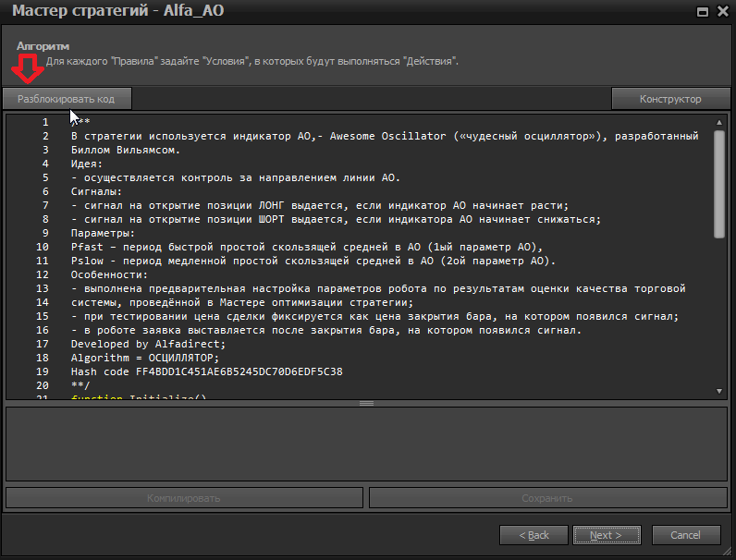Click the "Hash code" line in the editor
This screenshot has height=560, width=736.
coord(206,371)
